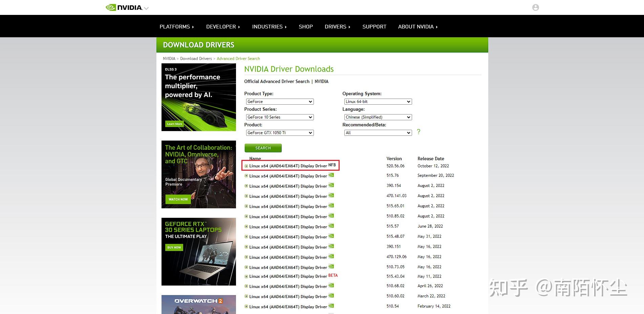The height and width of the screenshot is (314, 644).
Task: Go to the SUPPORT page
Action: point(374,26)
